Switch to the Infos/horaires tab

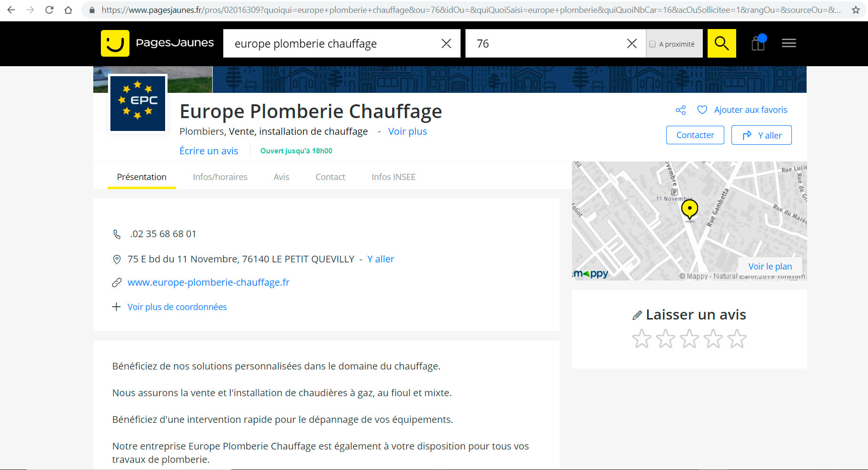coord(220,177)
